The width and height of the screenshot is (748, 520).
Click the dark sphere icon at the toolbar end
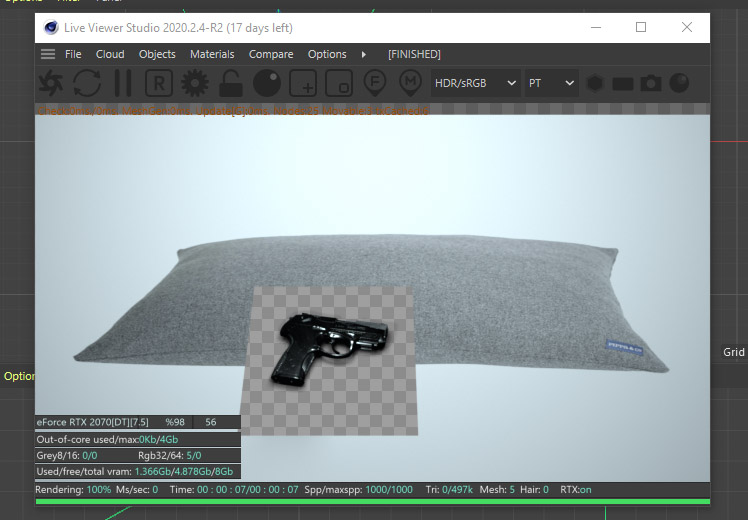(679, 83)
